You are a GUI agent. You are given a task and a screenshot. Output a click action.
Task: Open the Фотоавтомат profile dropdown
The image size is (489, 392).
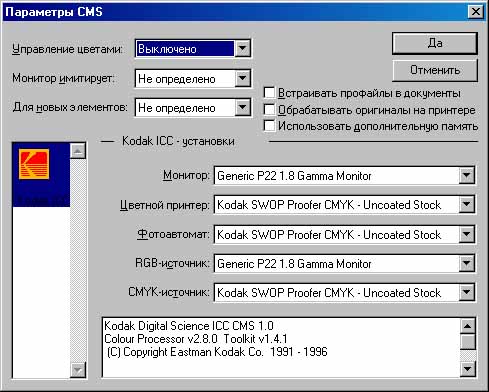(466, 234)
